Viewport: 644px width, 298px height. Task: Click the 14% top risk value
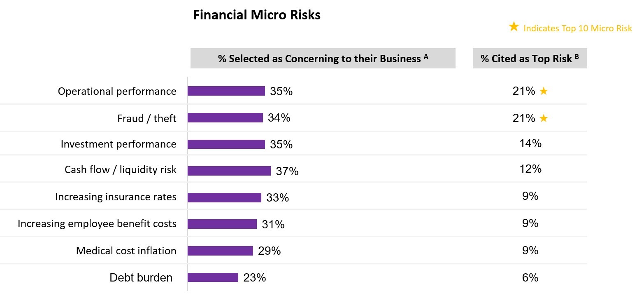[530, 143]
